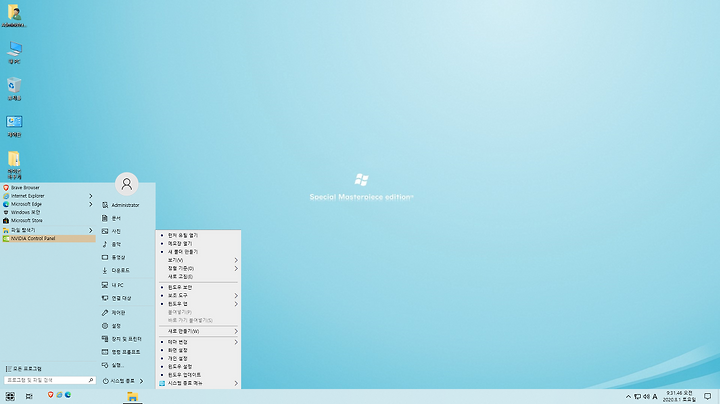Open the taskbar clock and date
The height and width of the screenshot is (404, 720).
[x=679, y=397]
